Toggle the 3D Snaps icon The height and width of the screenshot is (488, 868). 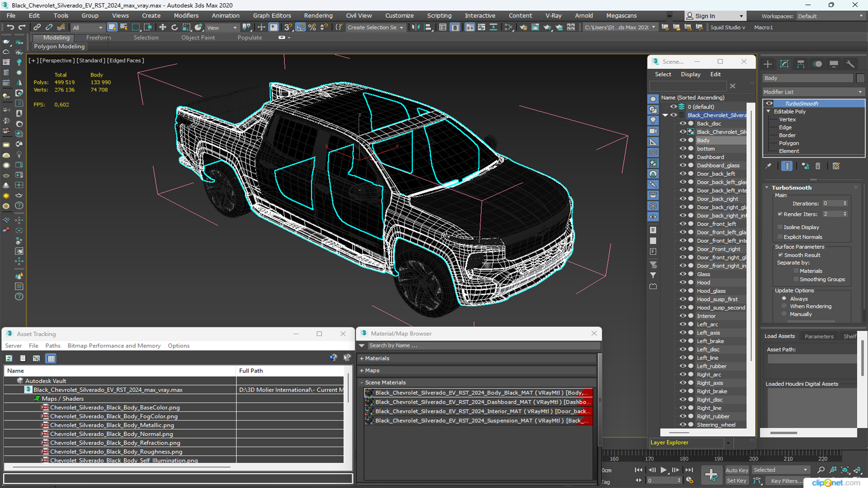pos(288,27)
